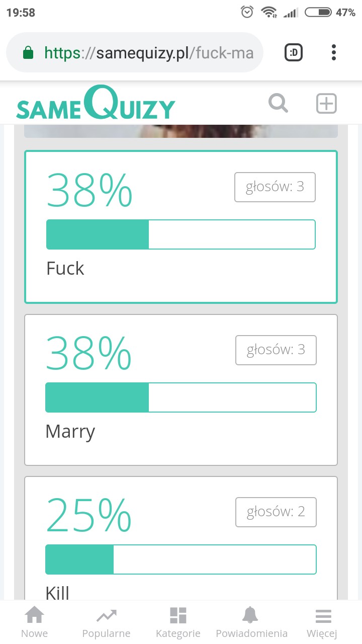Open the Popularne trending tab

click(106, 622)
